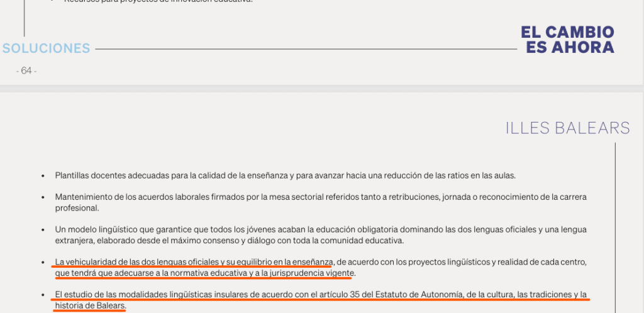
Task: Click the SOLUCIONES footer heading
Action: (x=46, y=48)
